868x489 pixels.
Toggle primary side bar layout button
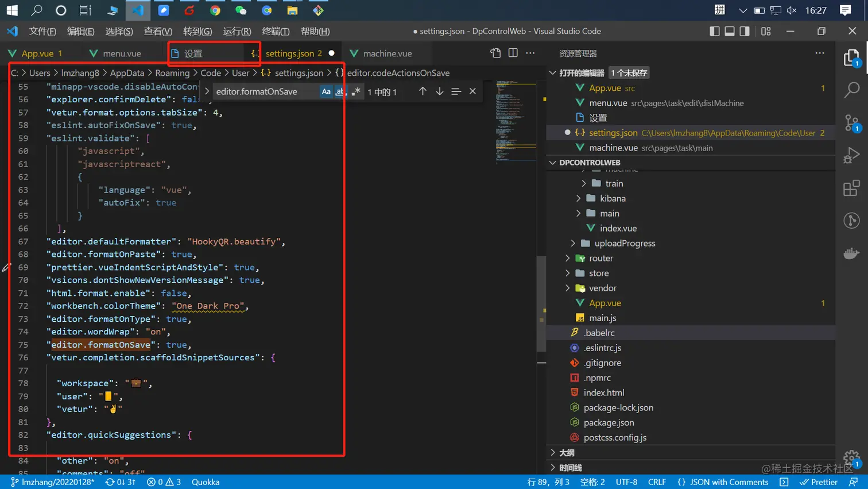(x=715, y=31)
